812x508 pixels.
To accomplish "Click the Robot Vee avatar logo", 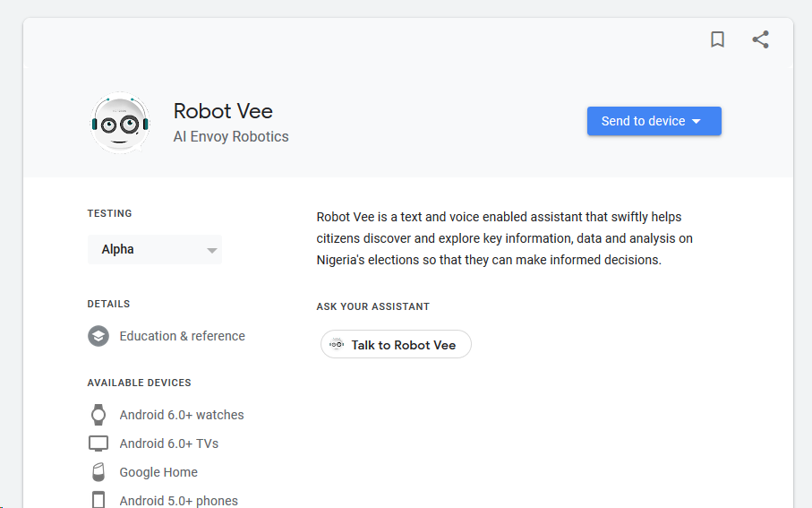I will point(120,123).
